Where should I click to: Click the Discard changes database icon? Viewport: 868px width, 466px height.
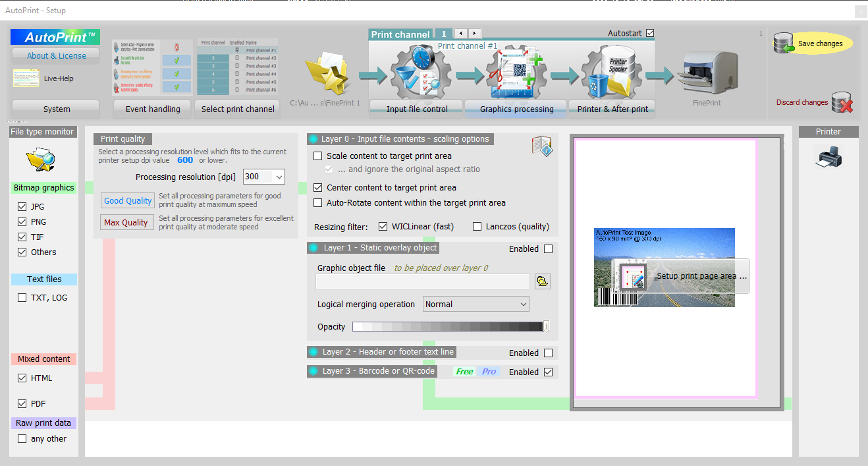(842, 103)
